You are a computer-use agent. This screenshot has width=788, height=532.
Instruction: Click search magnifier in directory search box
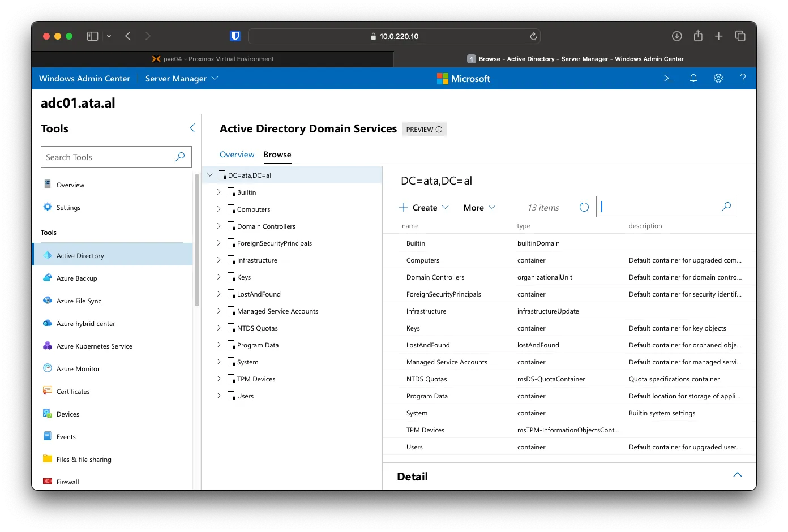[726, 207]
